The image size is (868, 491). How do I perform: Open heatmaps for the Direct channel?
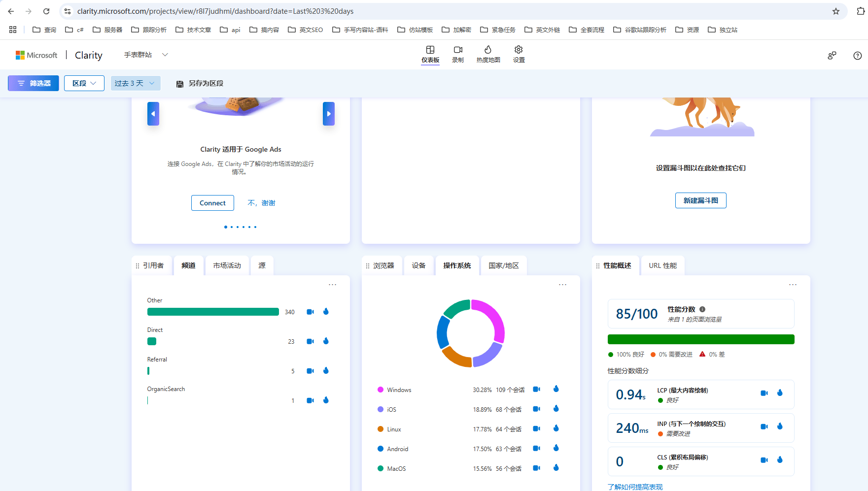[326, 341]
